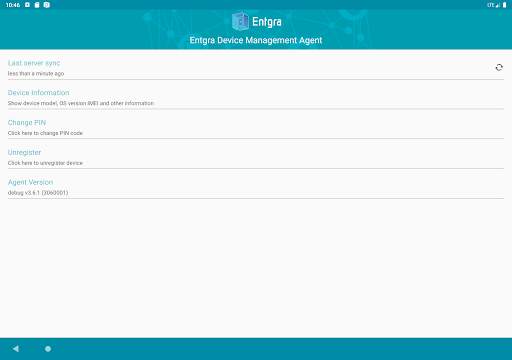Tap the status bar clock
Image resolution: width=512 pixels, height=360 pixels.
click(x=13, y=5)
